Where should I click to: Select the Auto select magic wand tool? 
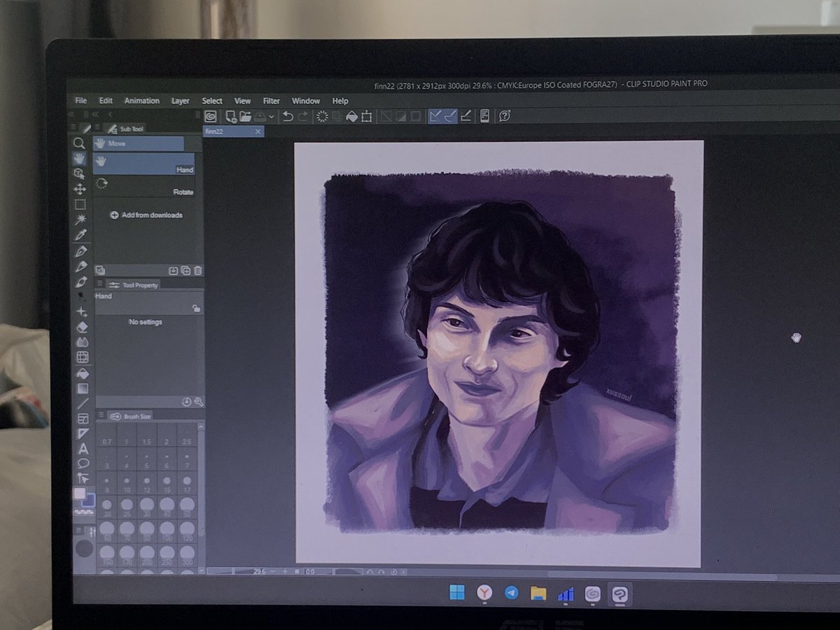click(80, 220)
